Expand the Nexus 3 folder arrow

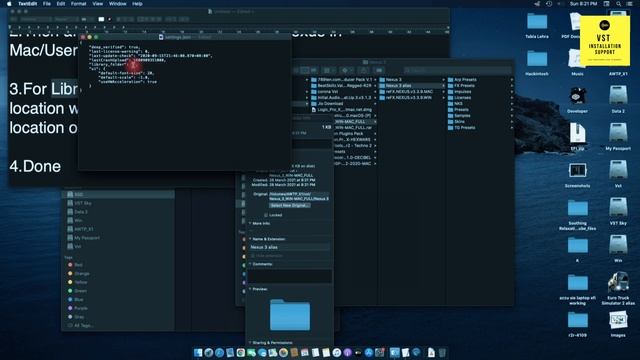click(443, 80)
